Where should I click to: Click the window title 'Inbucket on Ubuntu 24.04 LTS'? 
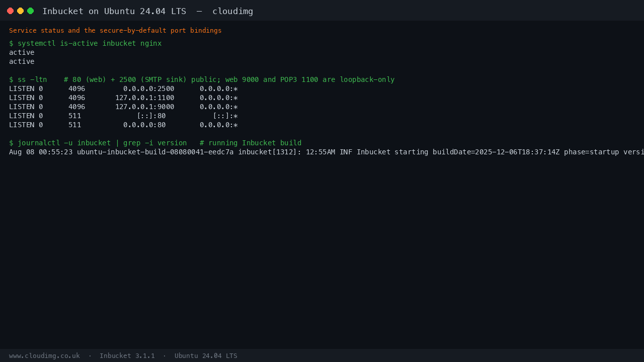pos(114,11)
